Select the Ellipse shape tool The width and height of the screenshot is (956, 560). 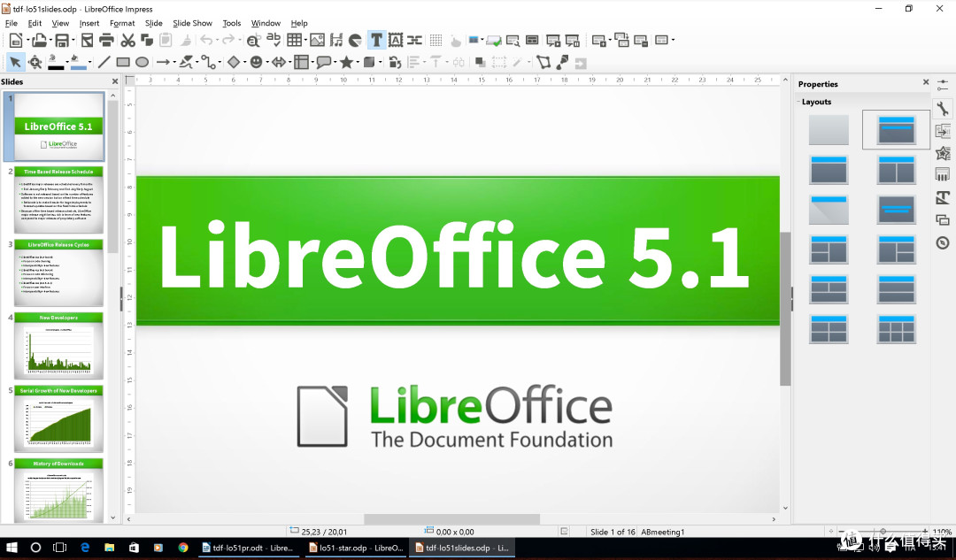(x=142, y=62)
